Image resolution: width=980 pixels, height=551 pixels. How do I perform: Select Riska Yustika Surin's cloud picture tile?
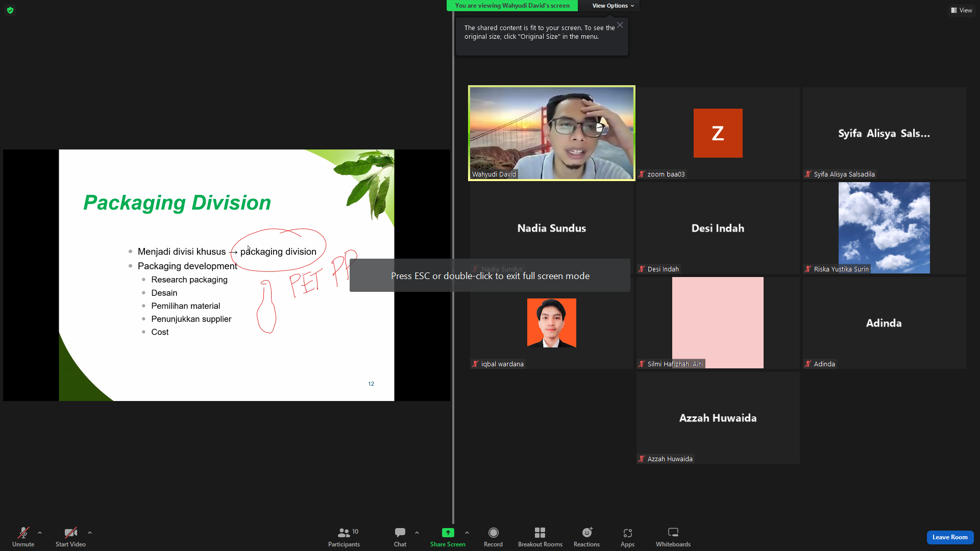pos(885,228)
